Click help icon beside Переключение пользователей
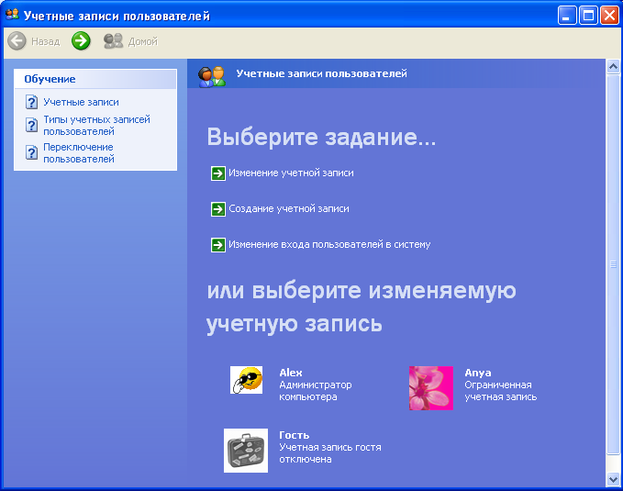 tap(31, 153)
